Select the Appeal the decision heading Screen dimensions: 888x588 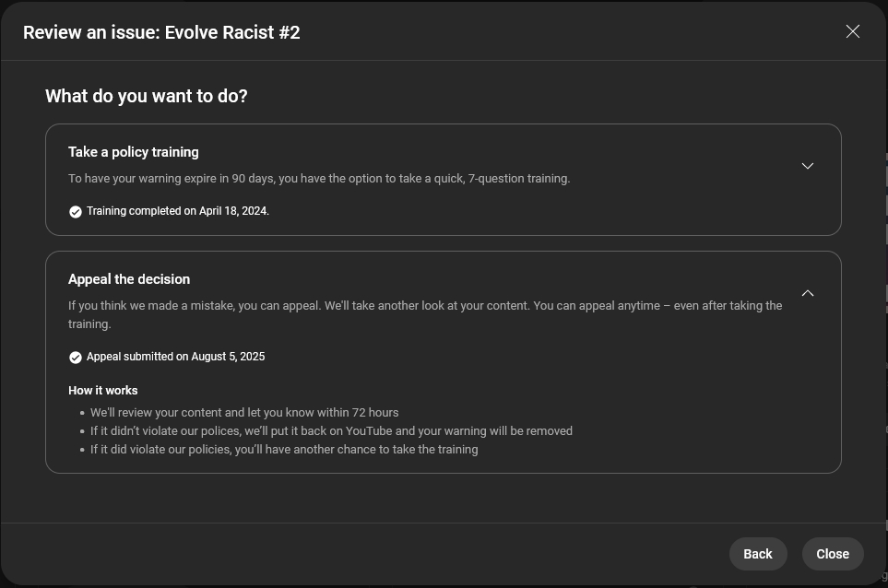coord(129,279)
